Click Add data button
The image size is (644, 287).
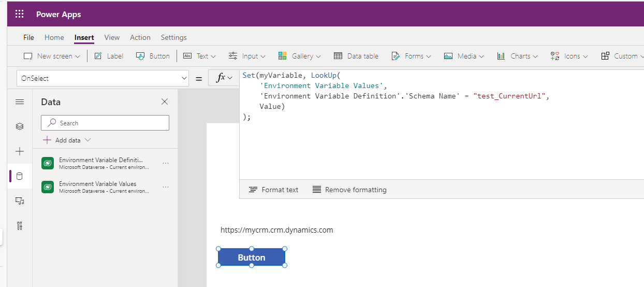(x=67, y=140)
